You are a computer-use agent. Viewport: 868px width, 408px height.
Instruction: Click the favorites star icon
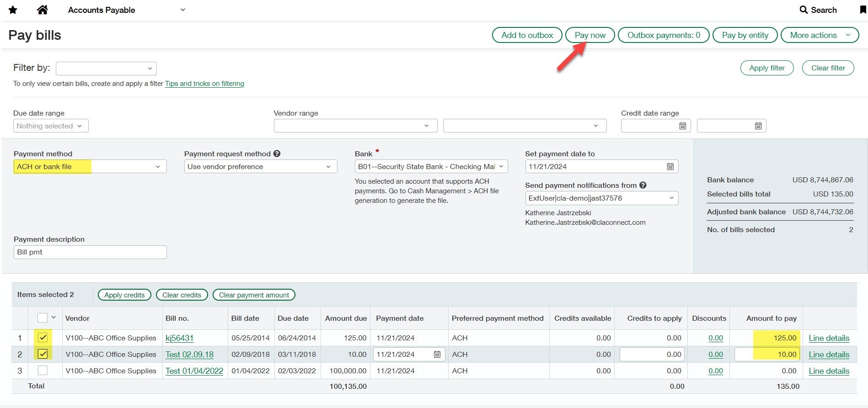(13, 10)
